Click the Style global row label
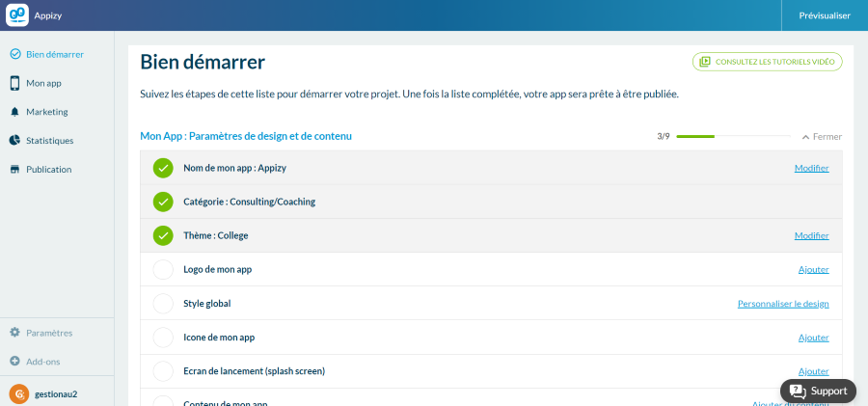Image resolution: width=868 pixels, height=406 pixels. click(207, 304)
